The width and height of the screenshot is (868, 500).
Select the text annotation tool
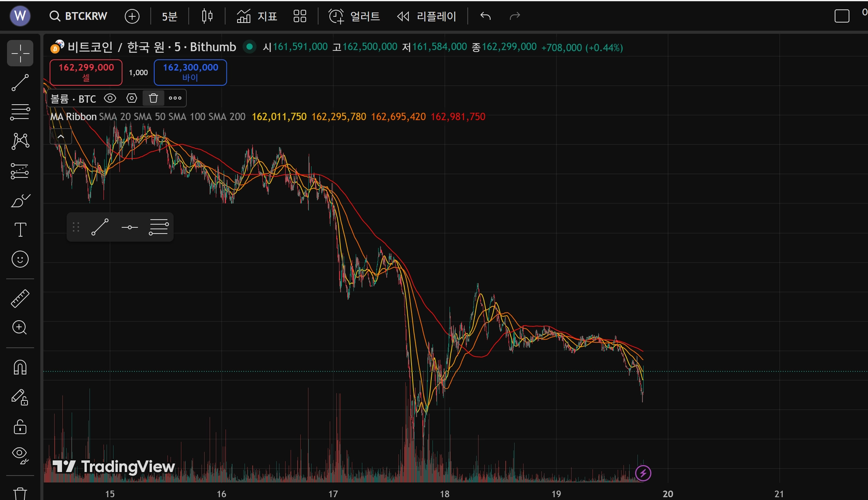coord(20,230)
